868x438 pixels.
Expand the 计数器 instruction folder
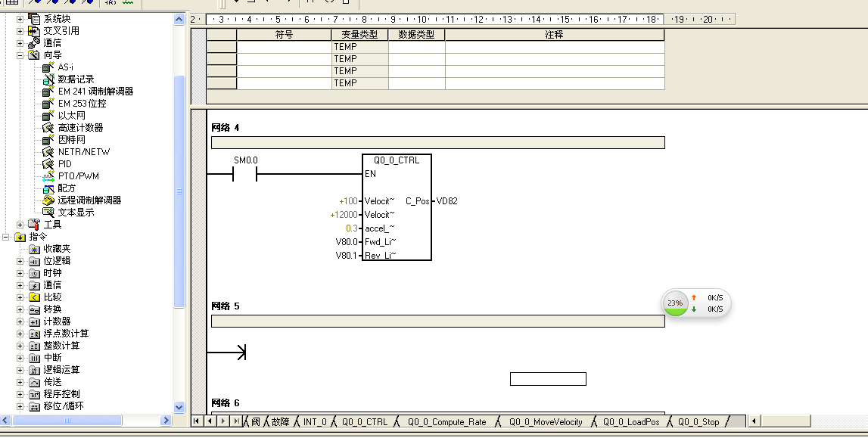(x=20, y=322)
